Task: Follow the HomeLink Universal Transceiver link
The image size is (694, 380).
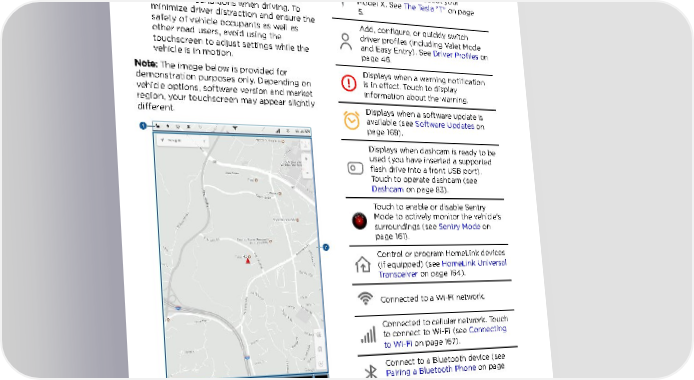Action: coord(443,269)
